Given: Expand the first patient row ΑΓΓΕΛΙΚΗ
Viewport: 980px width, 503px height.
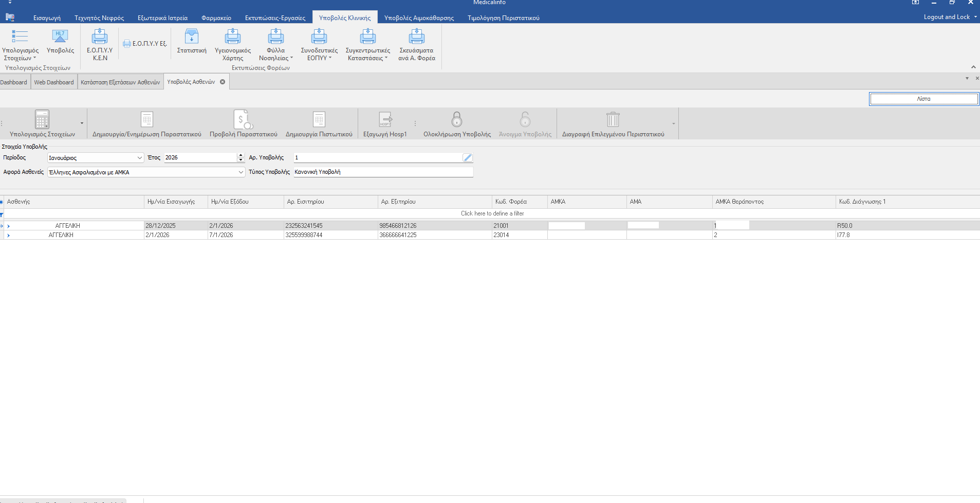Looking at the screenshot, I should pyautogui.click(x=9, y=226).
